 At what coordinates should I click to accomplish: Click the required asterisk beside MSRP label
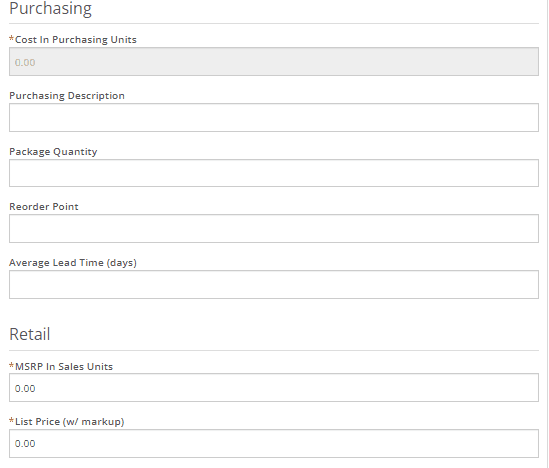(x=12, y=365)
